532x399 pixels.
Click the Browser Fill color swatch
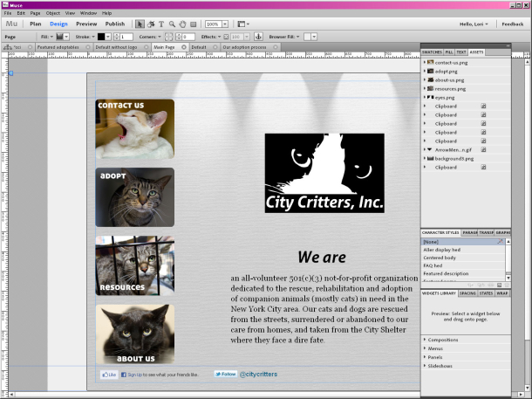point(307,37)
